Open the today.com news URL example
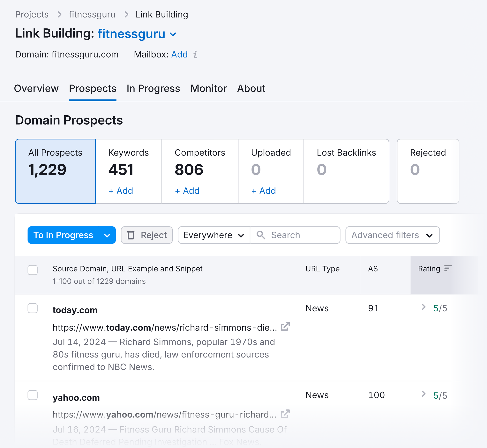The height and width of the screenshot is (448, 487). 165,328
